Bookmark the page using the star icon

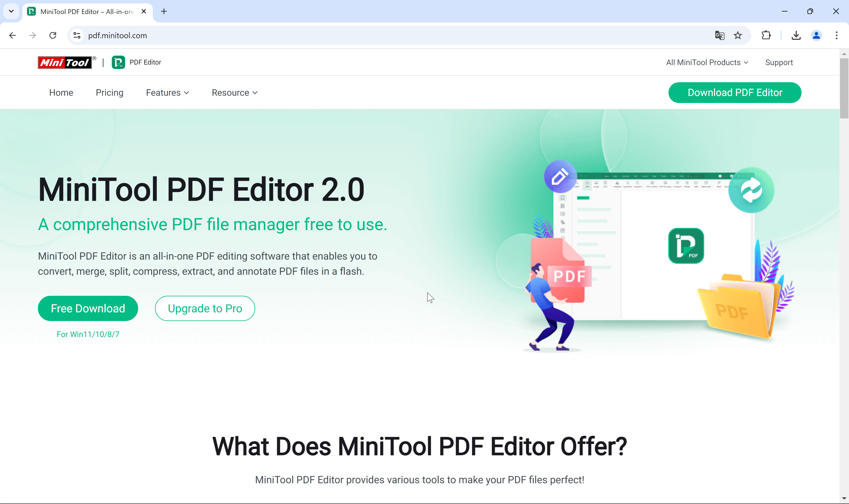[x=737, y=35]
